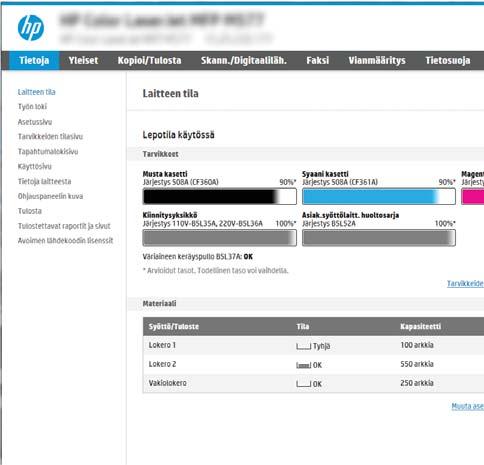
Task: Click the Lokero 2 filled tray icon
Action: click(x=303, y=365)
